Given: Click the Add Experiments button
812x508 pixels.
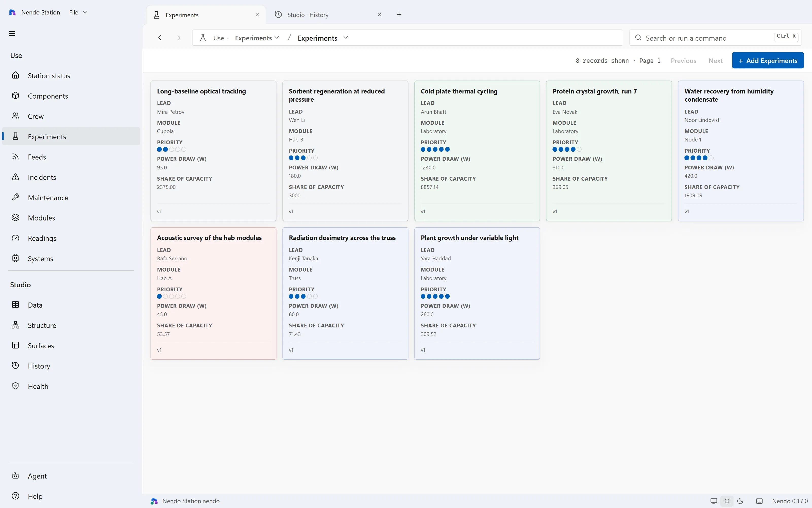Looking at the screenshot, I should tap(768, 60).
